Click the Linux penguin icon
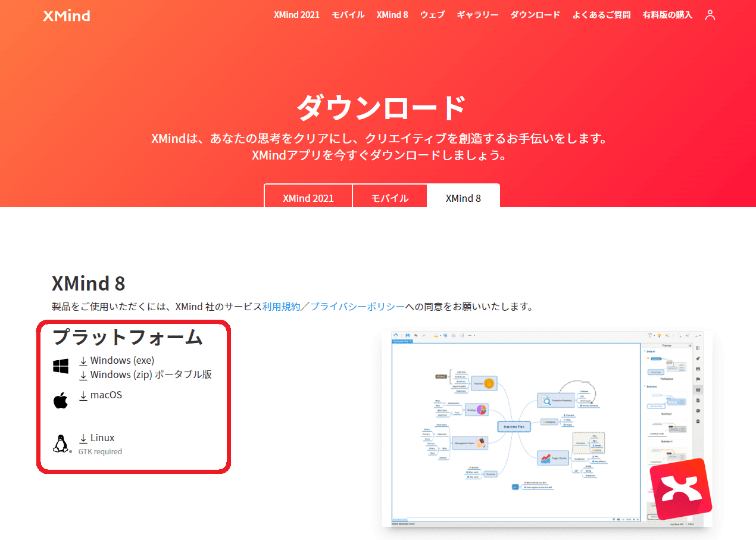 (61, 443)
